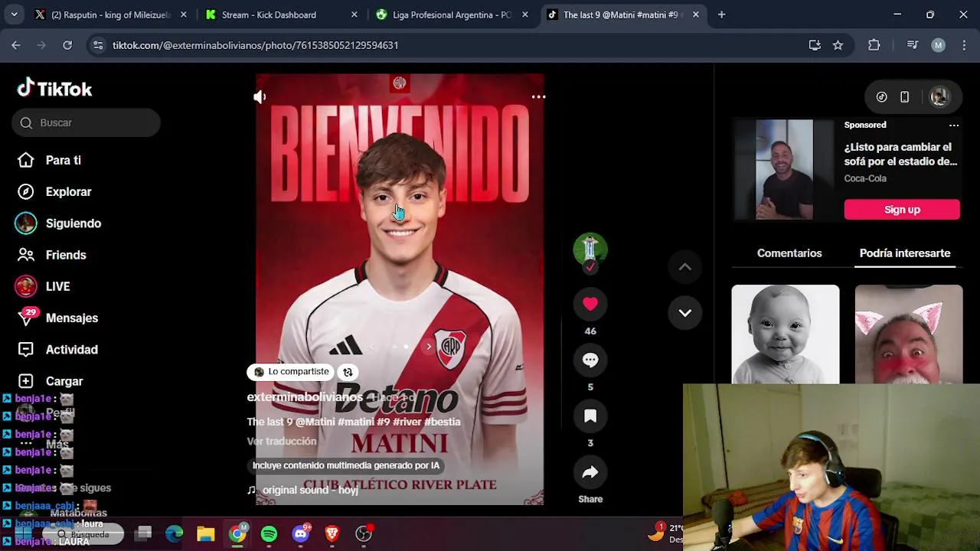Reload the TikTok page
This screenshot has width=980, height=551.
pyautogui.click(x=67, y=45)
